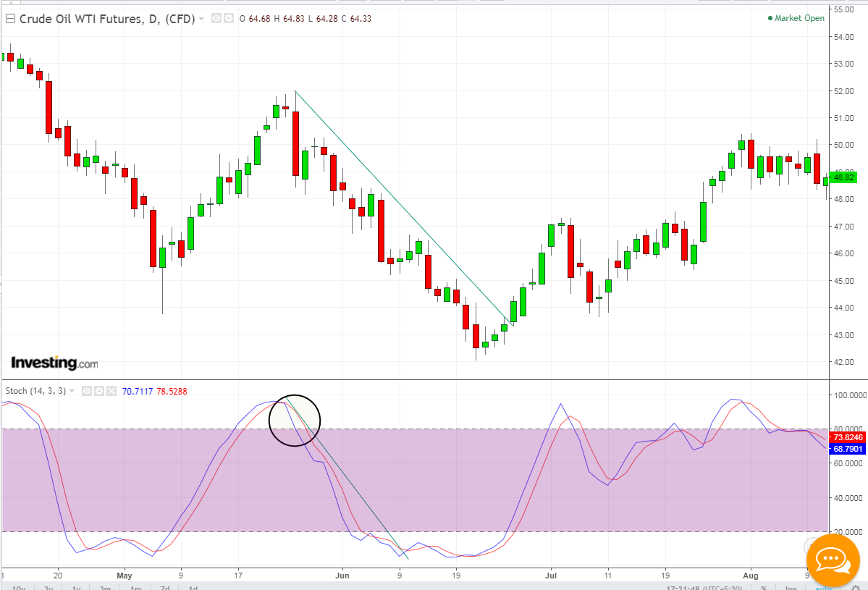The width and height of the screenshot is (868, 590).
Task: Remove the Stoch indicator with X icon
Action: point(110,390)
